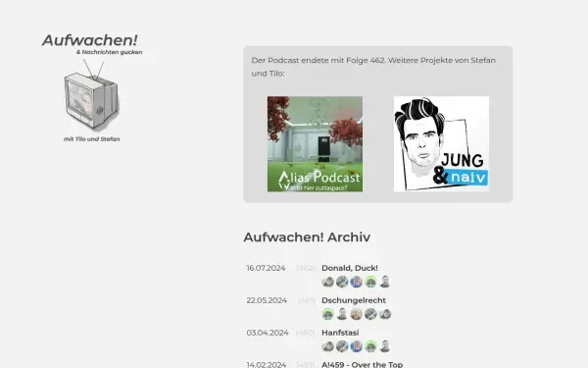588x368 pixels.
Task: Click the sketched man avatar under Dschungelrecht
Action: 342,314
